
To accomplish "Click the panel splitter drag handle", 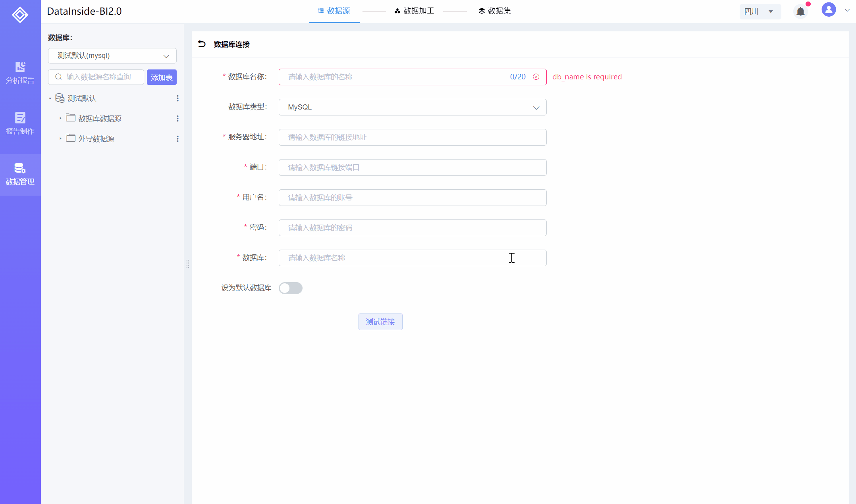I will click(188, 264).
